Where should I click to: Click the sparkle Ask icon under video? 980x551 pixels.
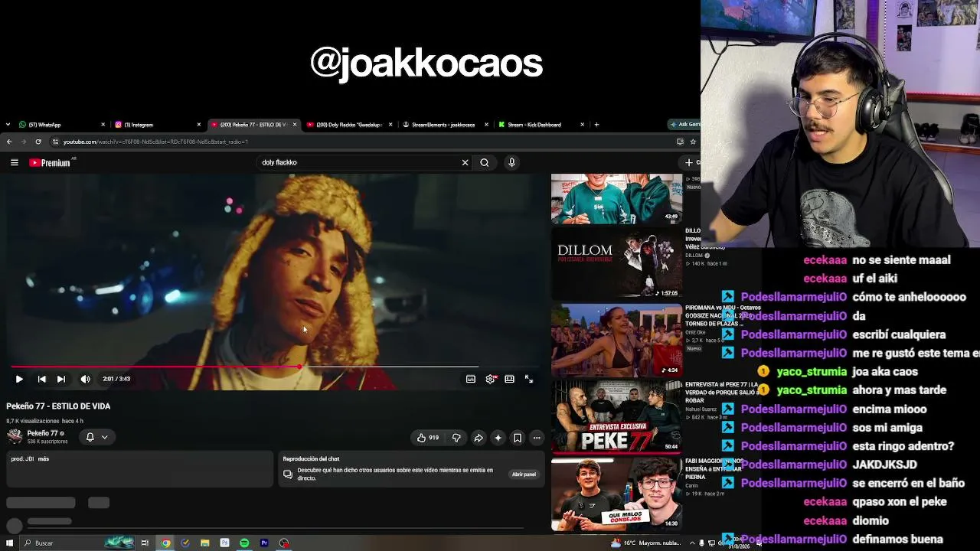498,438
